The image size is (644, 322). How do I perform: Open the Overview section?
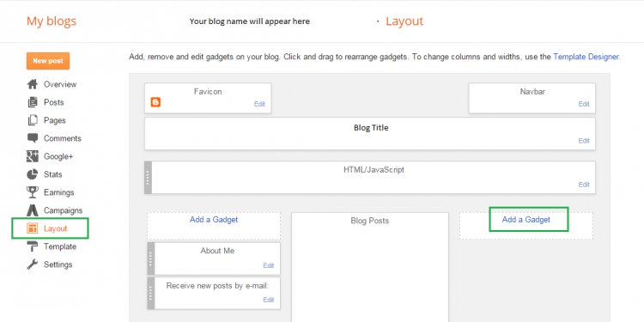pos(60,84)
